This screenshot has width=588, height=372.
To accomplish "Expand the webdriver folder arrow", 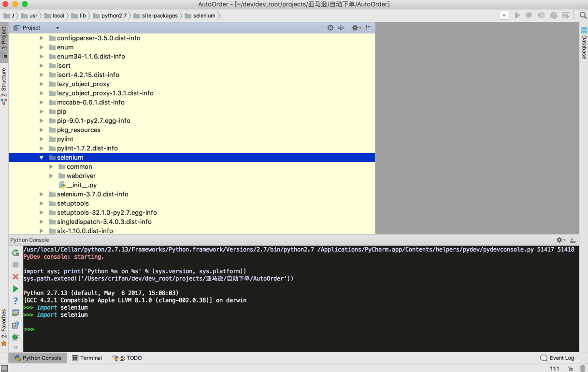I will [x=51, y=176].
